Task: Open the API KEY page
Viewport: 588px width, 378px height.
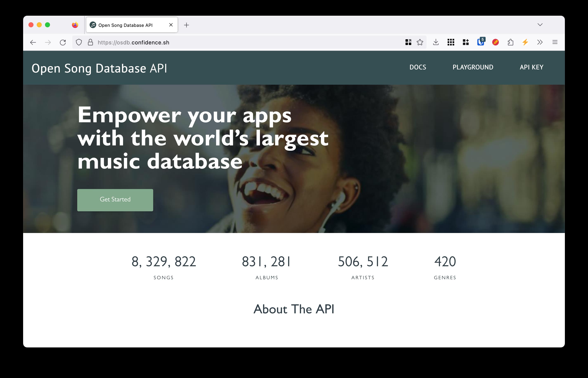Action: point(531,67)
